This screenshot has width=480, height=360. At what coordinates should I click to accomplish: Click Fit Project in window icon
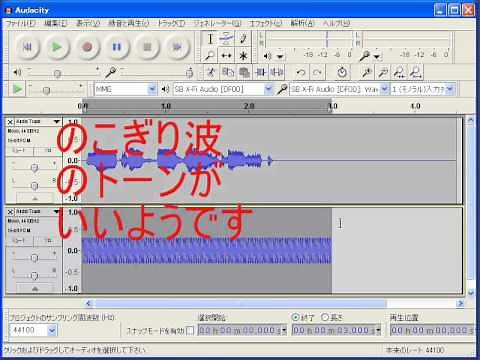tap(416, 72)
